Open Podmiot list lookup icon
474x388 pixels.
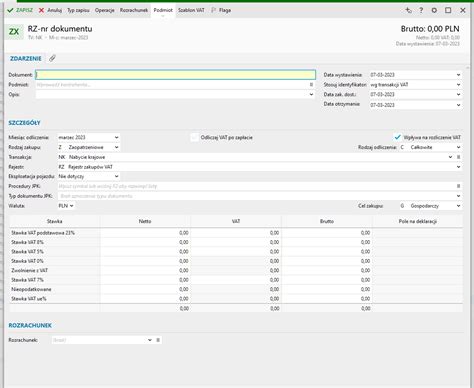coord(311,85)
